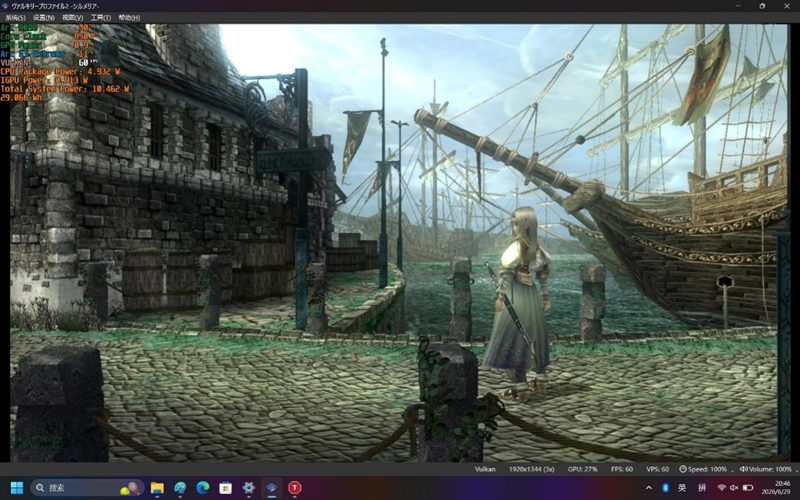The image size is (800, 500).
Task: Click the 拼 input method indicator
Action: pos(702,488)
